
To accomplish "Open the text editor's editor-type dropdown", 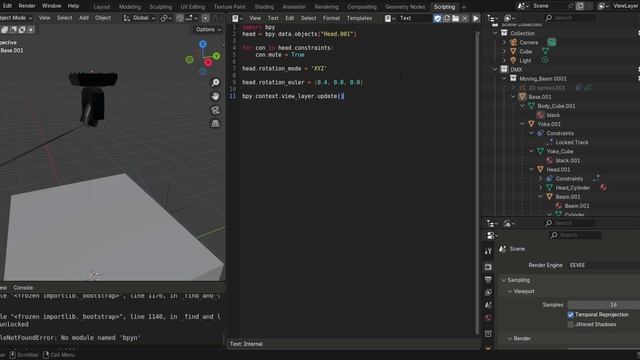I will [237, 18].
